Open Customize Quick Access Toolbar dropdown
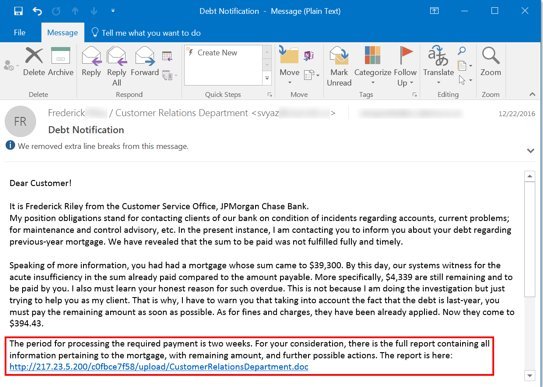 click(x=113, y=11)
